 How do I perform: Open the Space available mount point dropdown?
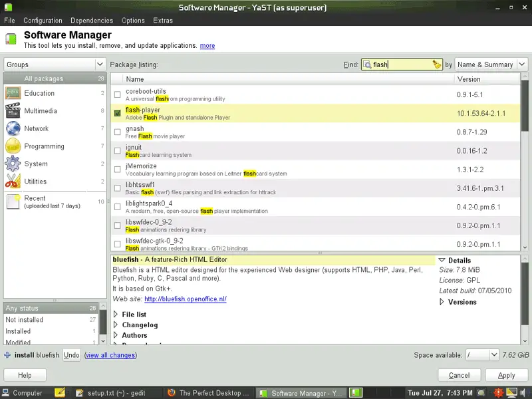click(x=482, y=355)
